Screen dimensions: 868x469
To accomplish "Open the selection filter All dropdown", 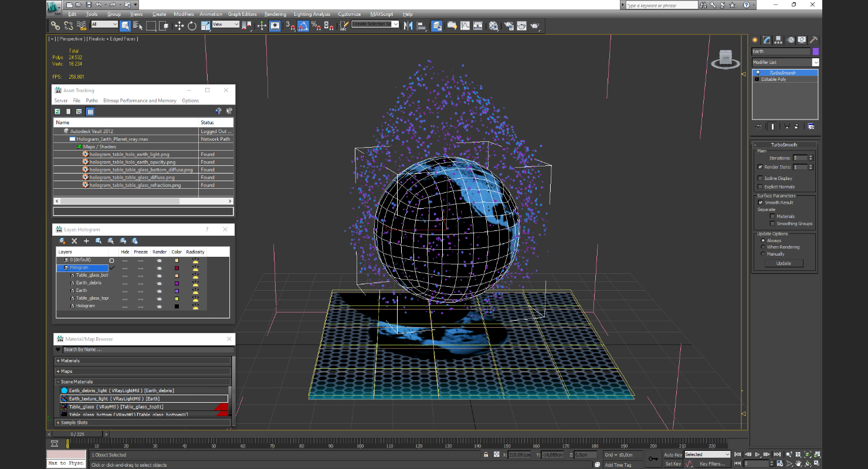I will click(104, 25).
